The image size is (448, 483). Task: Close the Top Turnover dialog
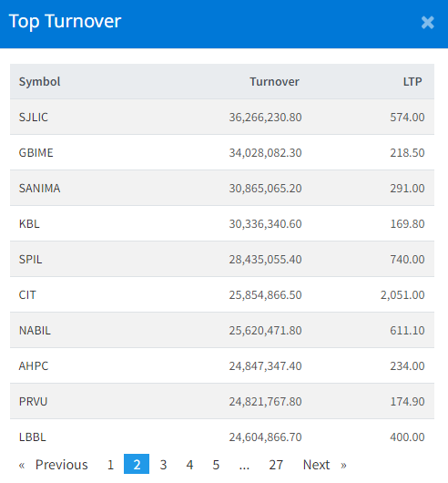click(427, 23)
